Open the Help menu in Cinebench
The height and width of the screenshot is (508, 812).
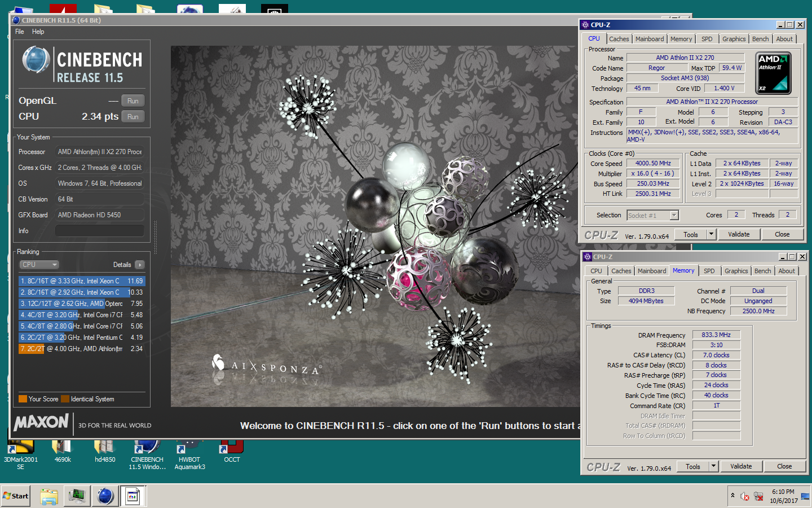tap(38, 32)
